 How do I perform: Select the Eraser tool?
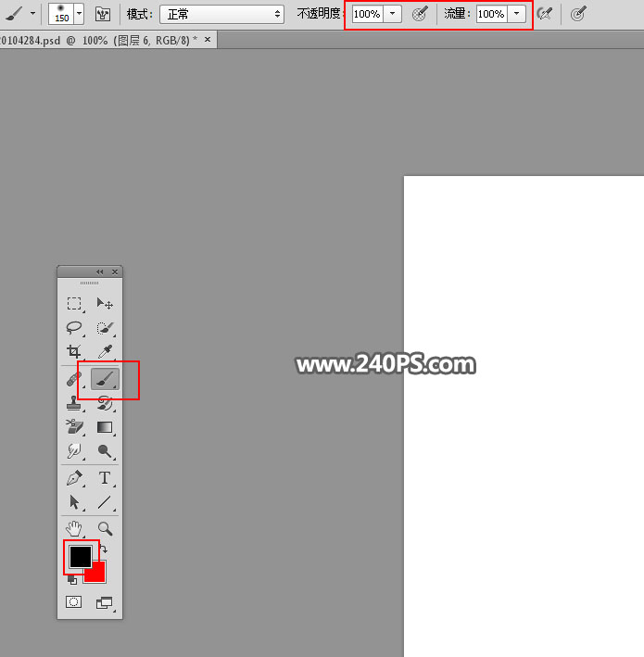pos(74,427)
